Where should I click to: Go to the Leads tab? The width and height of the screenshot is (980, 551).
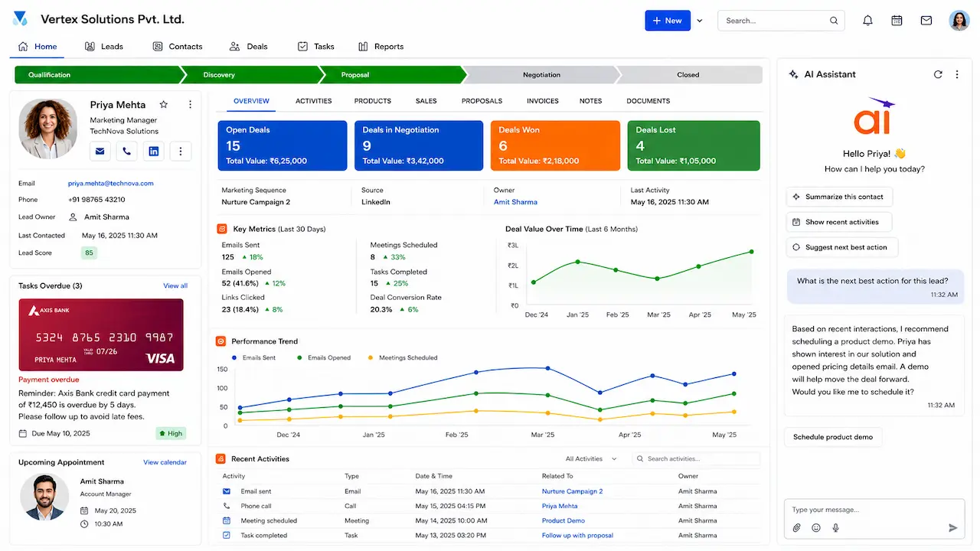coord(105,47)
